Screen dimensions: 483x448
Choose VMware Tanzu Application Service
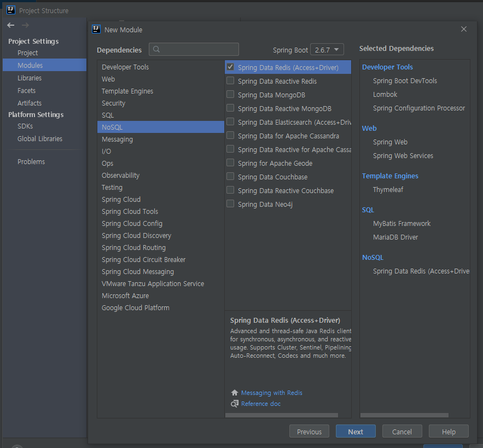(x=160, y=283)
